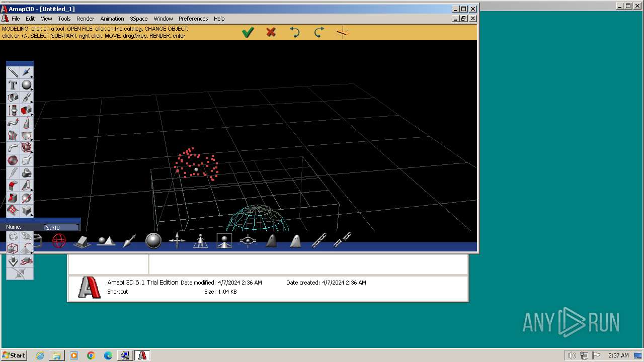Select the red and gray cube tool

[x=27, y=110]
